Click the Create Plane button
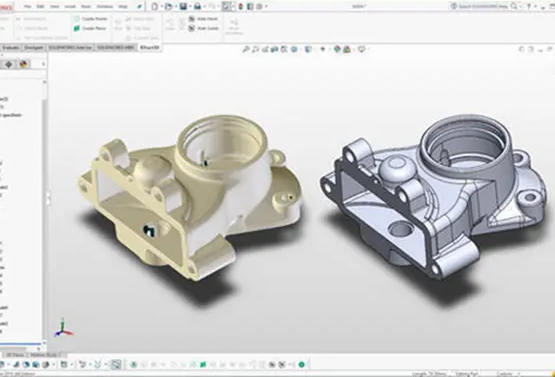This screenshot has width=555, height=377. pyautogui.click(x=90, y=28)
